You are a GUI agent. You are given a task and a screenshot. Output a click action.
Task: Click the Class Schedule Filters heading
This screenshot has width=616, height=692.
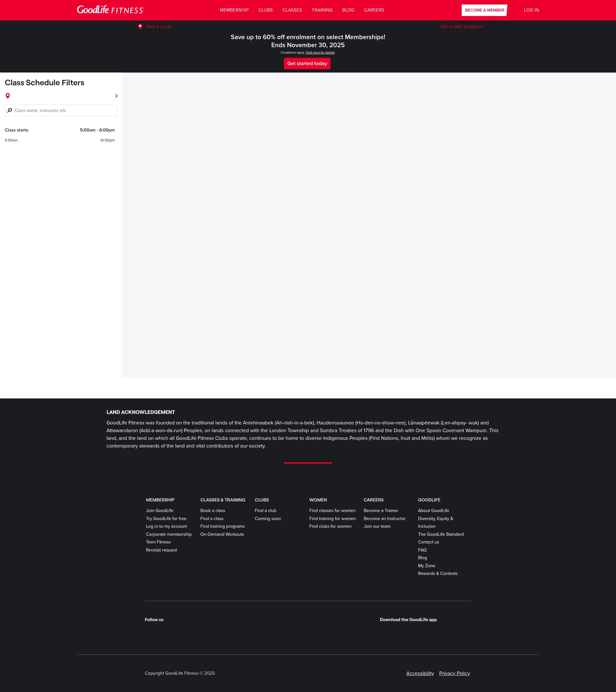(44, 82)
